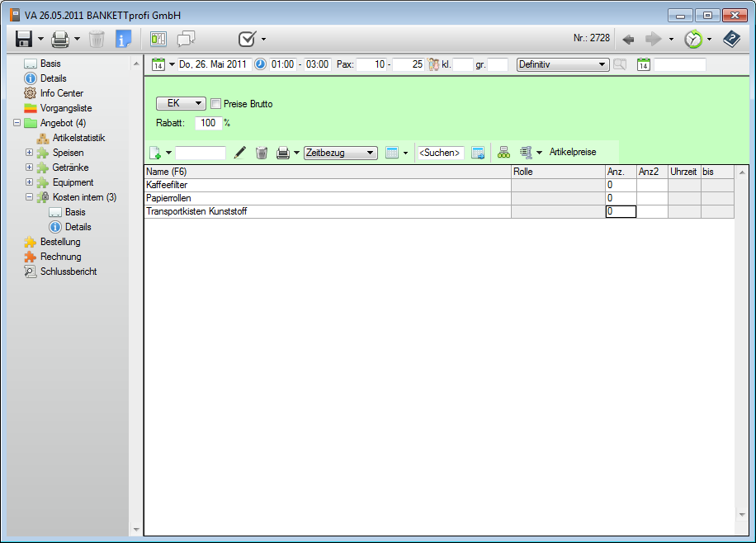Open the Zeitbezug dropdown
This screenshot has width=756, height=543.
(x=340, y=153)
